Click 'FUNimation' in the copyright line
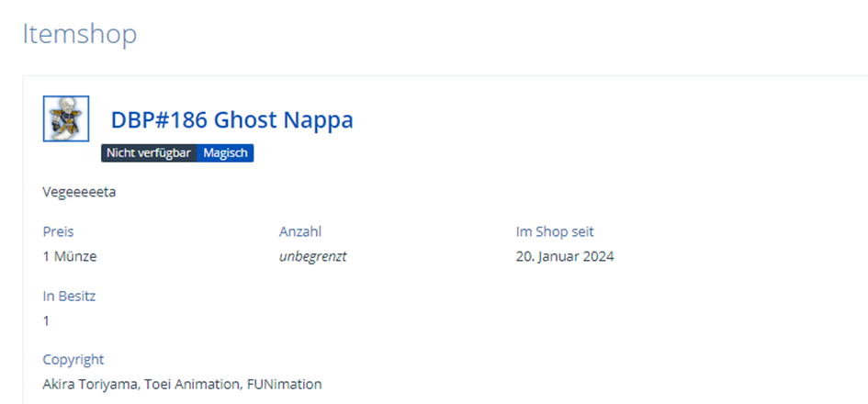Image resolution: width=868 pixels, height=404 pixels. (284, 384)
